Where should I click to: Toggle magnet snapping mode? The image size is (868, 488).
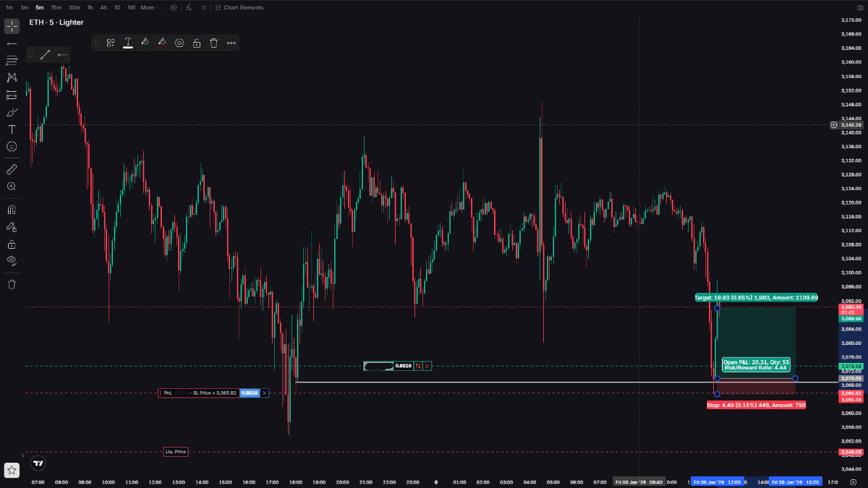pyautogui.click(x=12, y=210)
